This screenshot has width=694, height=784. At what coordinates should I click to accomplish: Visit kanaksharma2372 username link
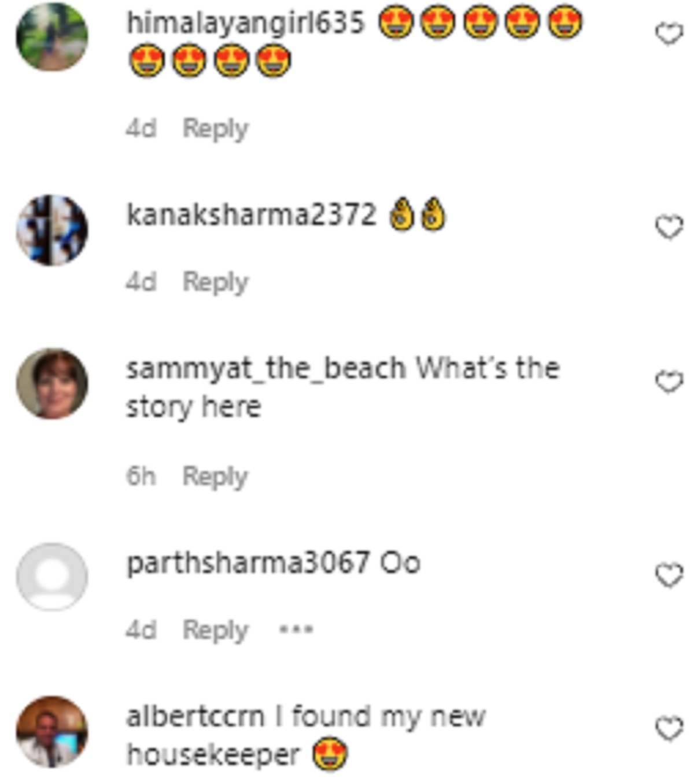251,215
